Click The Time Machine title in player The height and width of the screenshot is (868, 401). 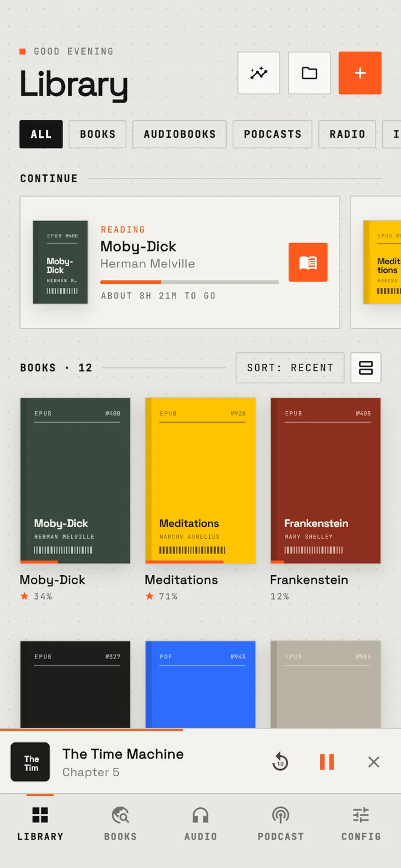click(x=123, y=754)
